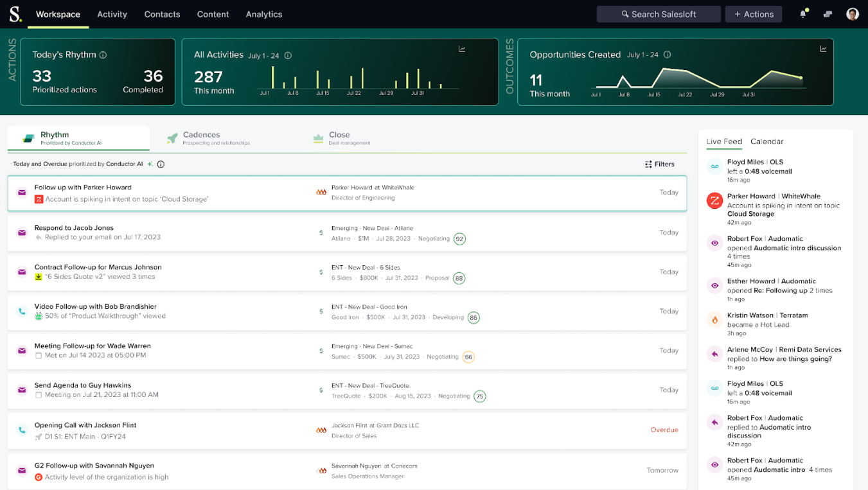The height and width of the screenshot is (490, 868).
Task: Open deal score 75 for TreeQuote
Action: tap(479, 396)
